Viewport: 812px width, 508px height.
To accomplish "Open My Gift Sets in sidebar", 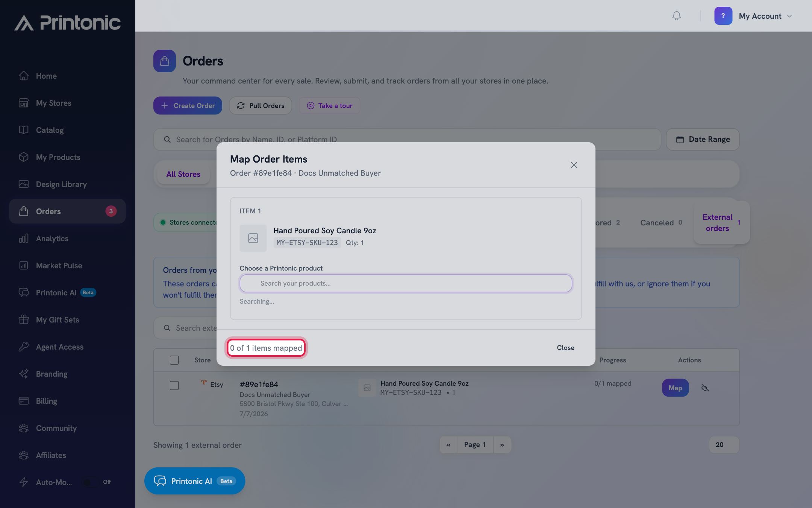I will [x=67, y=319].
